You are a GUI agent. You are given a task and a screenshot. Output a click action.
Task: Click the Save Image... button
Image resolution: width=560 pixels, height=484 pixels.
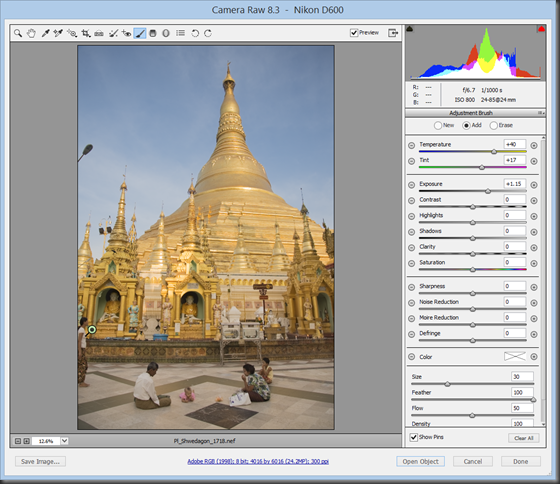(40, 461)
